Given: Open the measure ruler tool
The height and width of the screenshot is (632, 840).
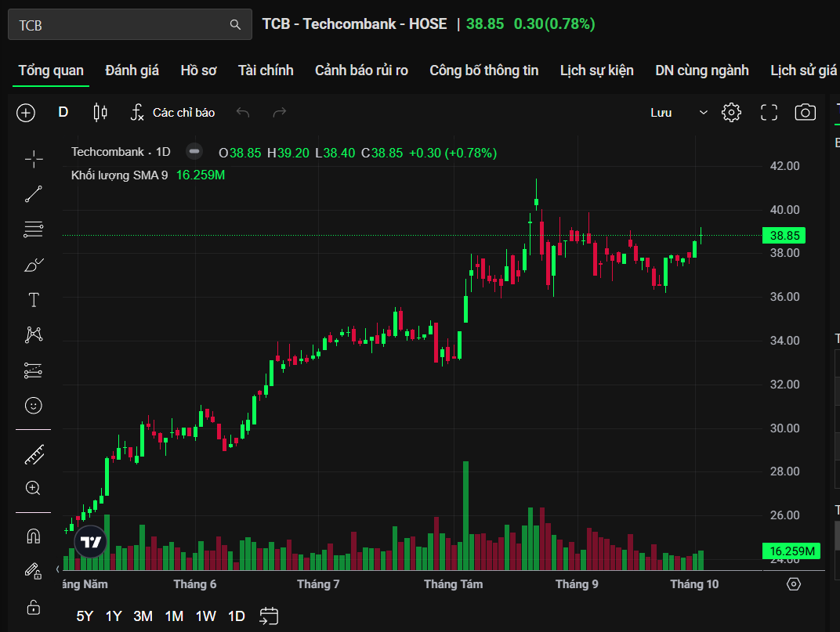Looking at the screenshot, I should [34, 454].
